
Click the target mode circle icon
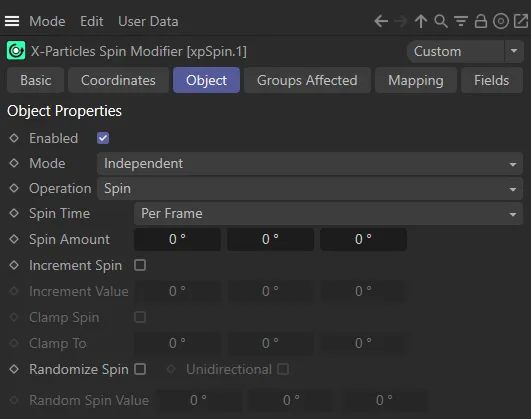[x=501, y=21]
